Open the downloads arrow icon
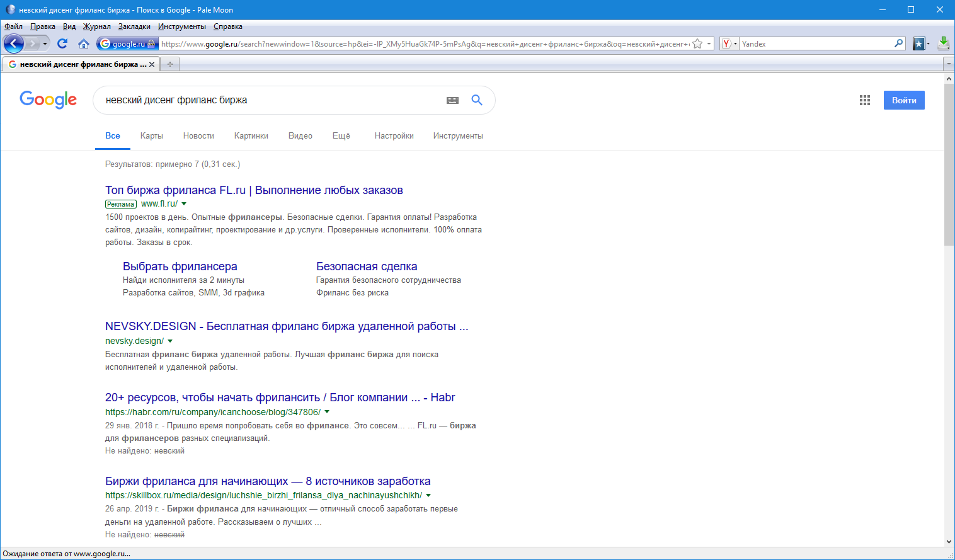Viewport: 955px width, 560px height. [x=943, y=43]
